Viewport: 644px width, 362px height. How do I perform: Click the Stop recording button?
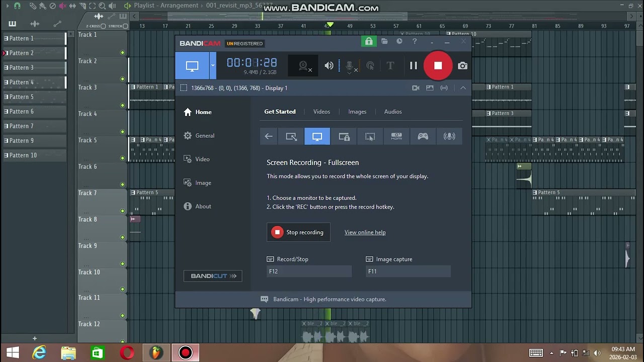[x=298, y=232]
